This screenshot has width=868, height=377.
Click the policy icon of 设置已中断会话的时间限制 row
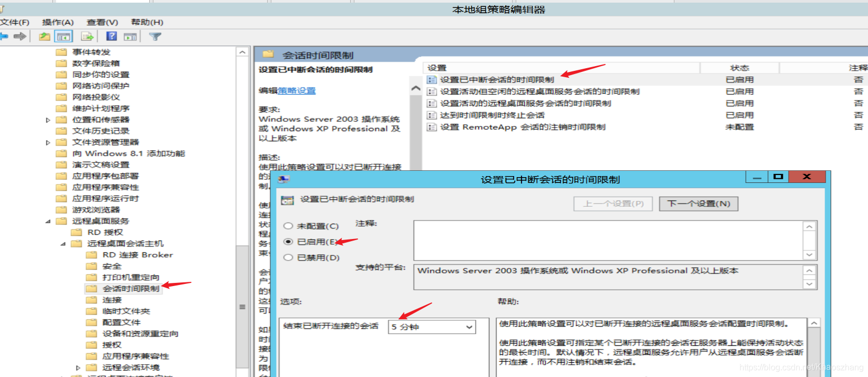(x=432, y=80)
